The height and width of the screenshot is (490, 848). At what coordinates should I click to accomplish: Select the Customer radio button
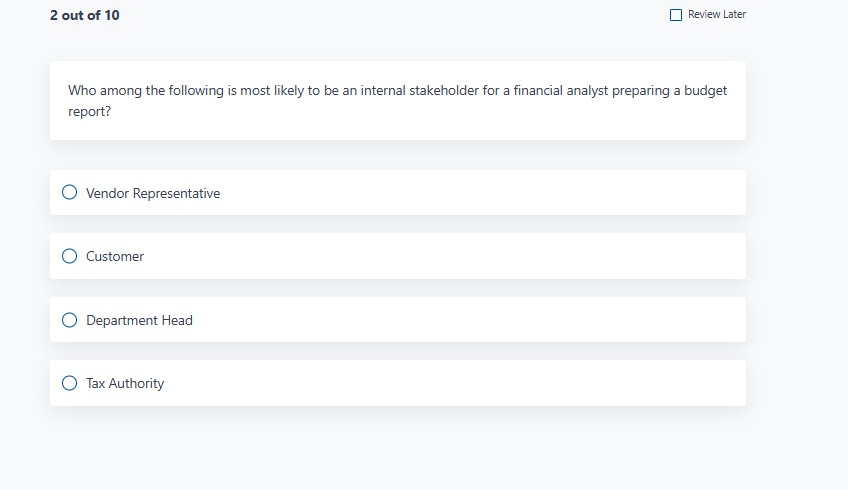pos(69,256)
